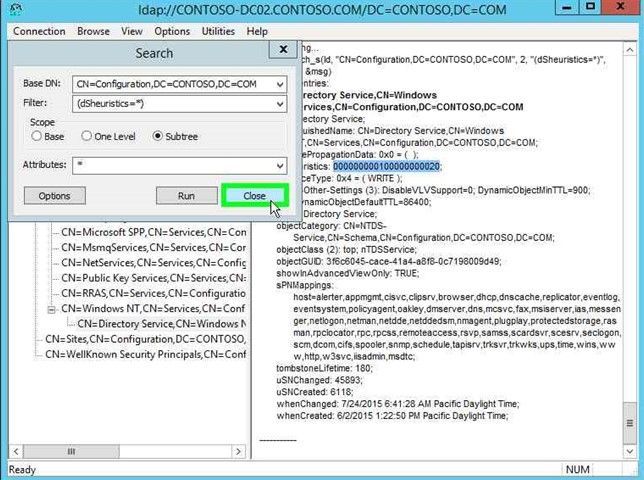
Task: Click 'showInAdvancedViewOnly: TRUE;' line
Action: pos(347,273)
